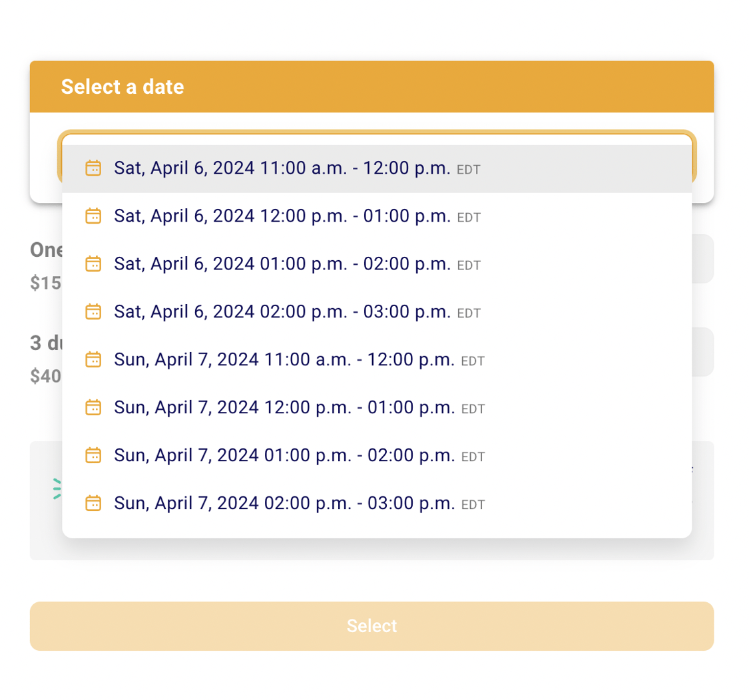Screen dimensions: 749x700
Task: Click the calendar icon beside Sat April 6 01:00 p.m.
Action: [x=94, y=264]
